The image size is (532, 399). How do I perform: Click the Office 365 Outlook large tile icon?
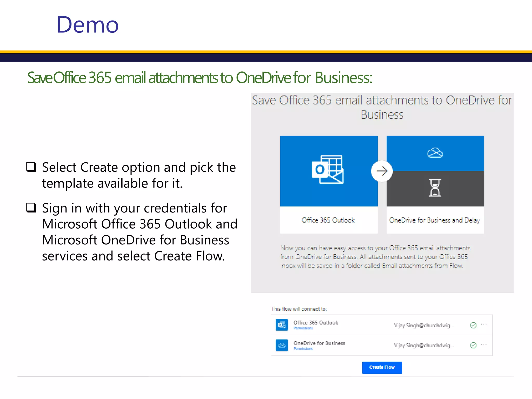pyautogui.click(x=328, y=169)
